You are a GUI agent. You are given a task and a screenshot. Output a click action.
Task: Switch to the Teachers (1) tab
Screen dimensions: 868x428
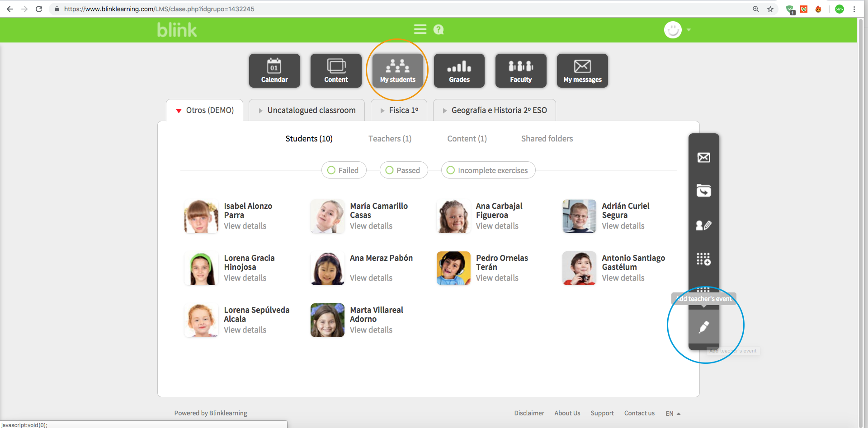(x=390, y=139)
